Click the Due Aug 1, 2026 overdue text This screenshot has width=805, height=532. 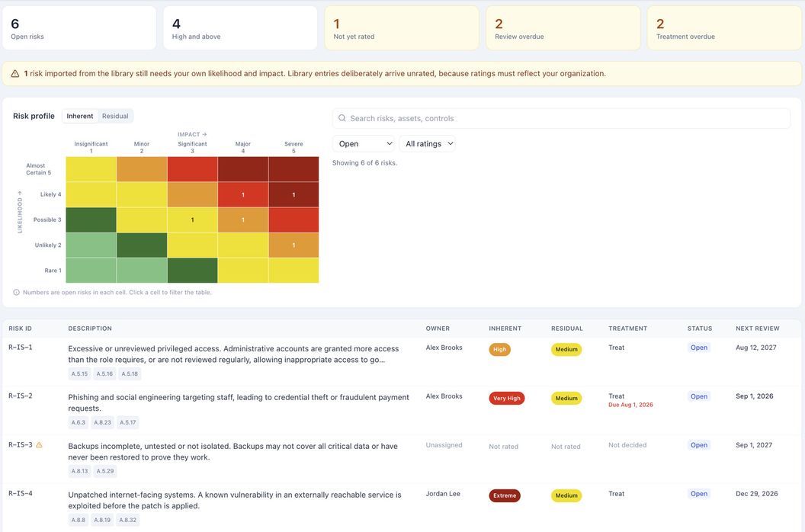pyautogui.click(x=630, y=405)
